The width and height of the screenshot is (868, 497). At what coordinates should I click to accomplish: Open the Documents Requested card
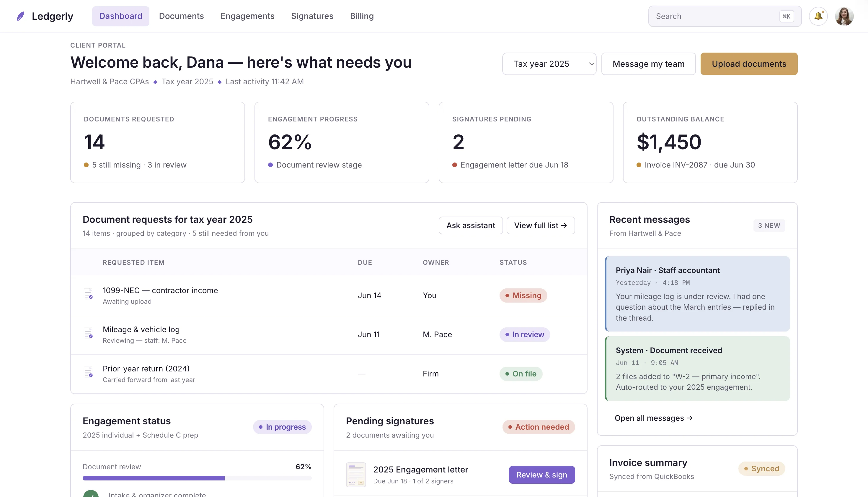click(x=158, y=142)
